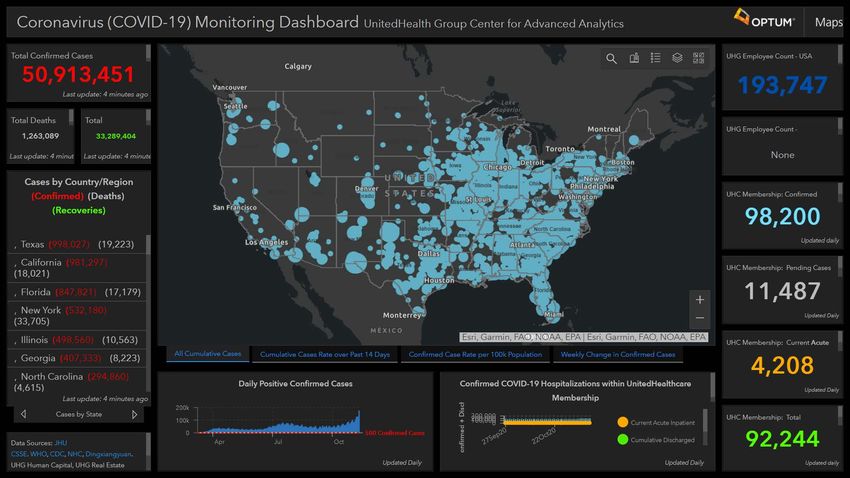
Task: Open the basemap gallery grid
Action: [x=699, y=57]
